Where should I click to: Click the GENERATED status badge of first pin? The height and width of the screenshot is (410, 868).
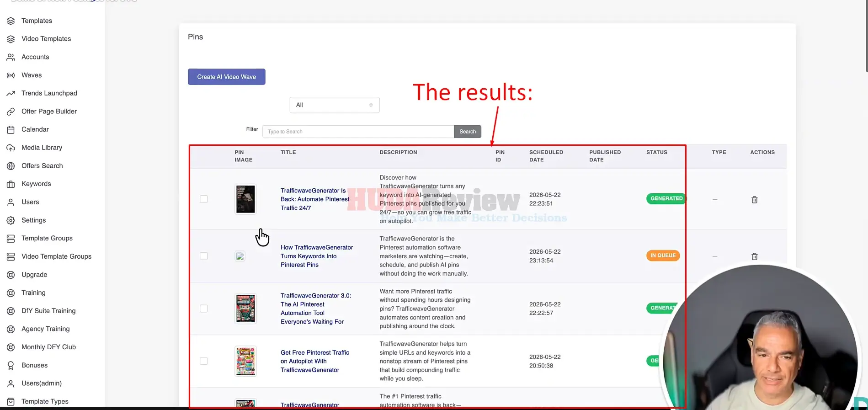666,198
